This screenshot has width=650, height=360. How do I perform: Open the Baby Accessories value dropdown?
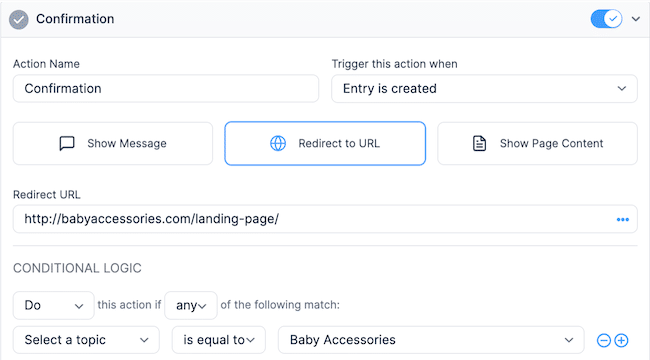tap(431, 340)
